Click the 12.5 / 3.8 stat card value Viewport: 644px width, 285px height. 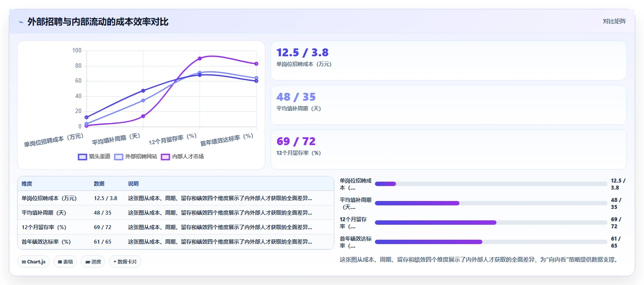302,53
